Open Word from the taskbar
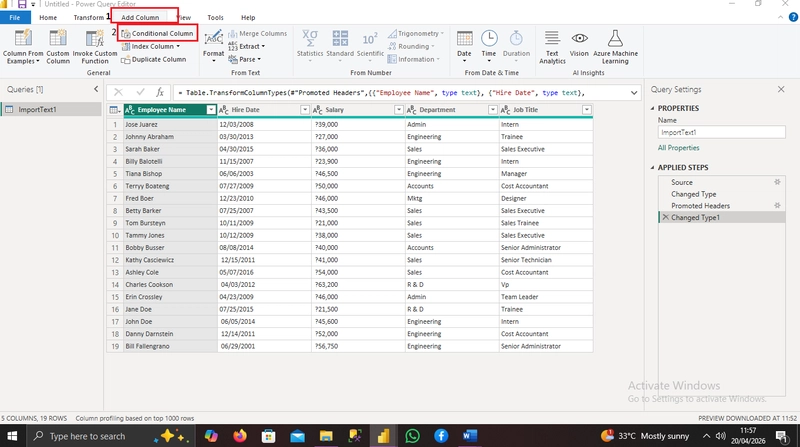 coord(469,436)
